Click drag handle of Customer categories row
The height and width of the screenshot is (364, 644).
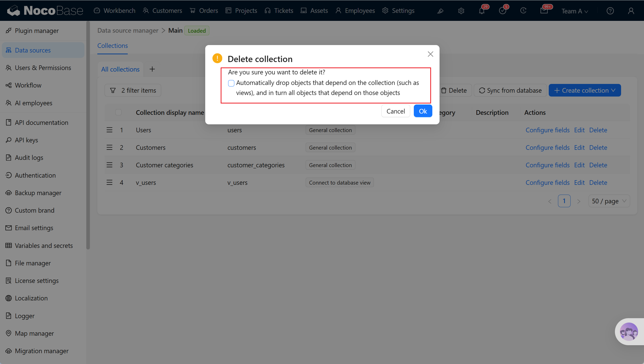(x=109, y=165)
